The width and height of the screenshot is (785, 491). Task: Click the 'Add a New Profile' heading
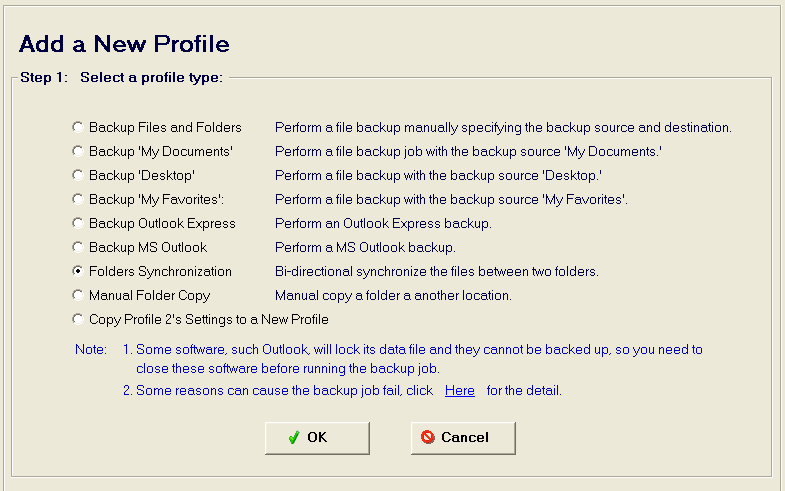(x=124, y=44)
